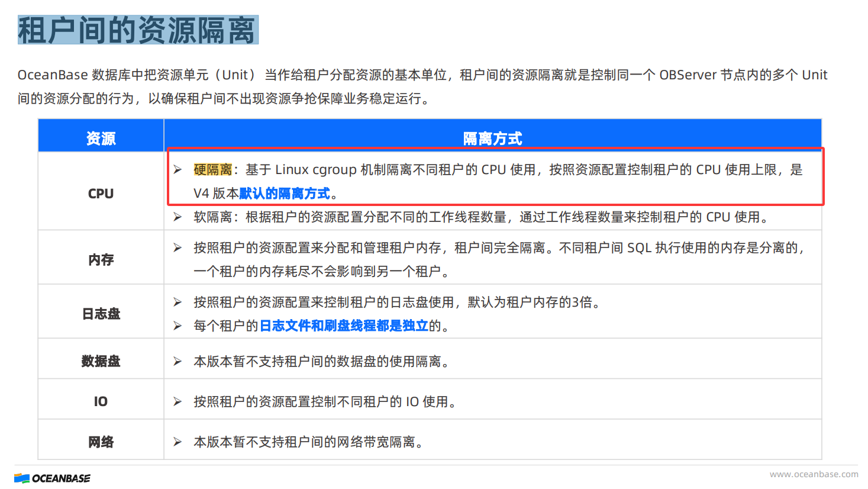Click the arrow bullet before 每个租户的

(178, 326)
